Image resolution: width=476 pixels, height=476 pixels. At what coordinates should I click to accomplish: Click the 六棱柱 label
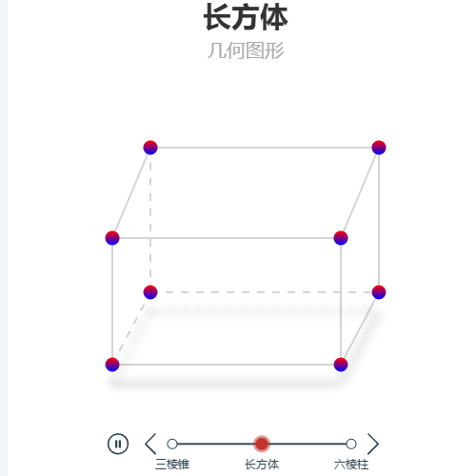click(x=351, y=465)
